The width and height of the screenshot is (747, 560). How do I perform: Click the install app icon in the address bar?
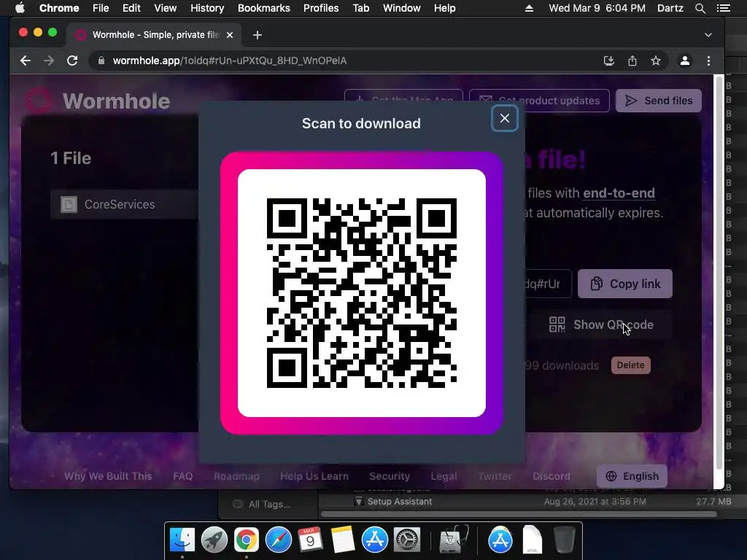609,61
